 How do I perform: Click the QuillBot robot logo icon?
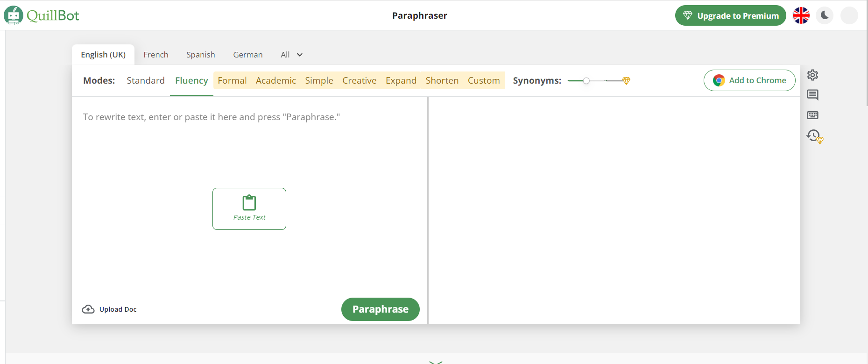point(14,15)
